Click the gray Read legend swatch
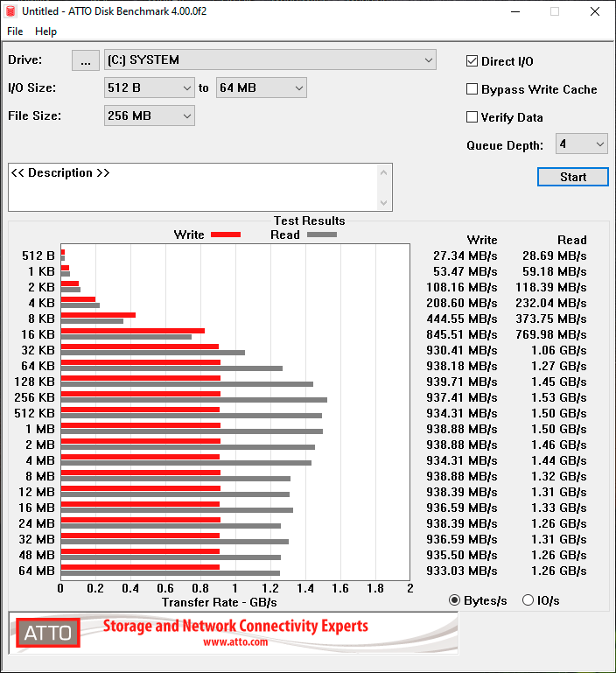 pos(322,235)
